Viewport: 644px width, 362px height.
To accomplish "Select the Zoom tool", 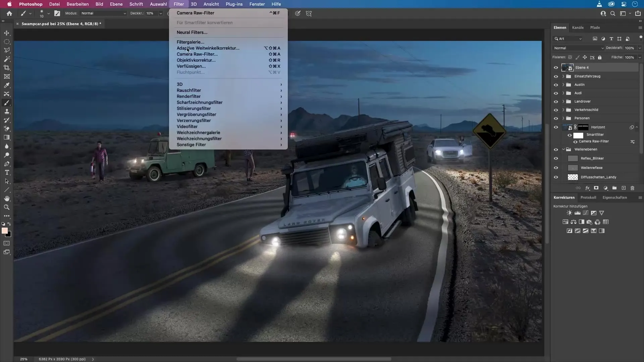I will click(x=7, y=207).
